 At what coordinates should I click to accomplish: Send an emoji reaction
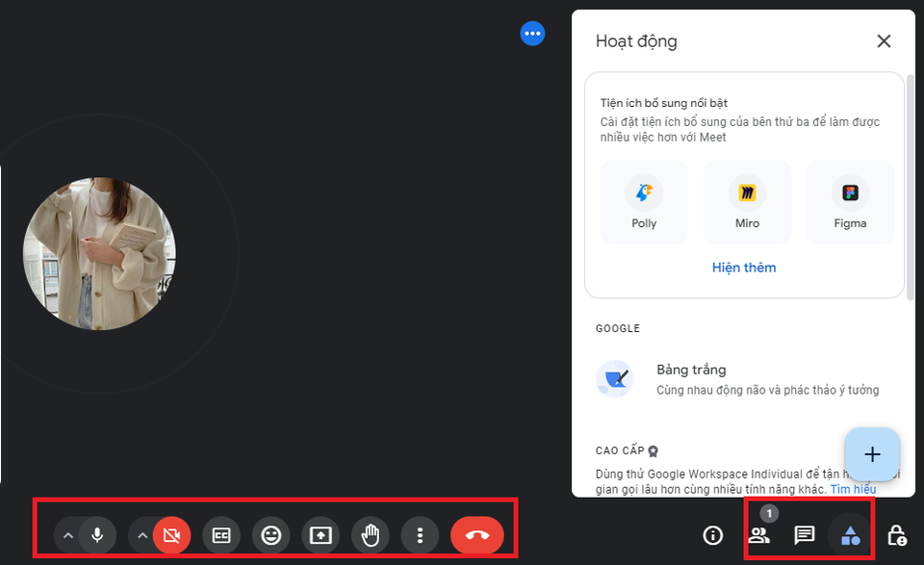(271, 535)
